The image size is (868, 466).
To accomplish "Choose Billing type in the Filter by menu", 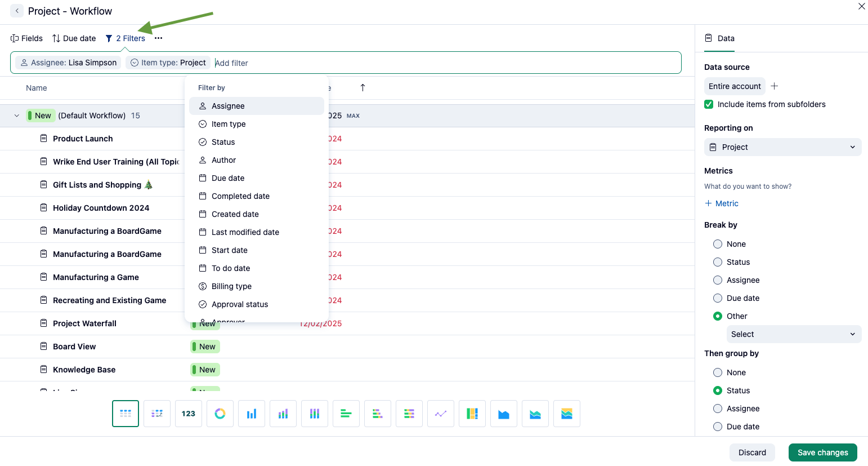I will (257, 286).
